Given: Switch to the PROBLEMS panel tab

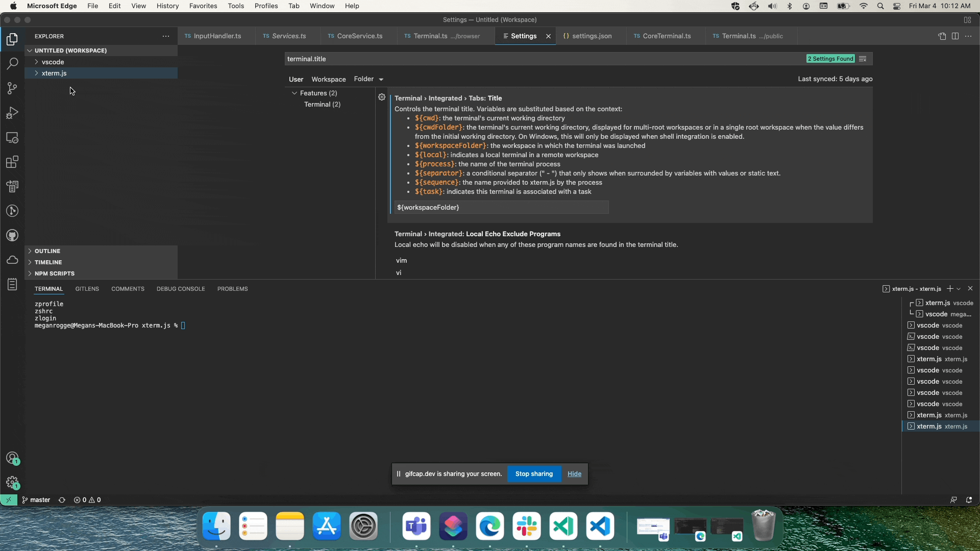Looking at the screenshot, I should [233, 289].
